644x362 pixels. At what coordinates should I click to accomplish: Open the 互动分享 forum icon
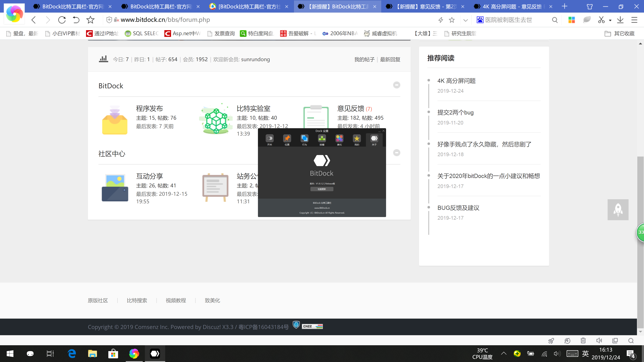point(115,188)
